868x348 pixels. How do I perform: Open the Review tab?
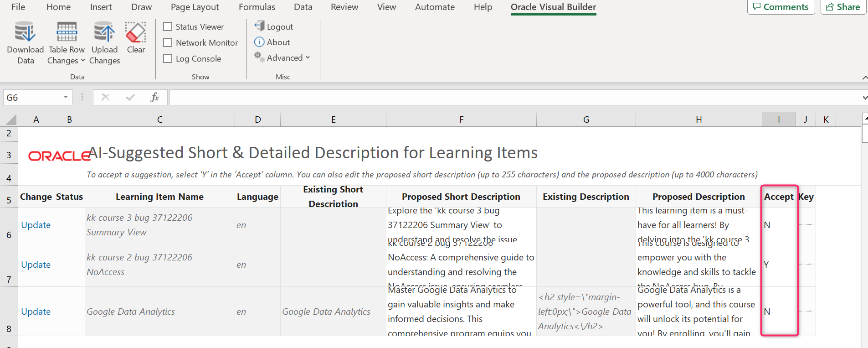pos(344,7)
